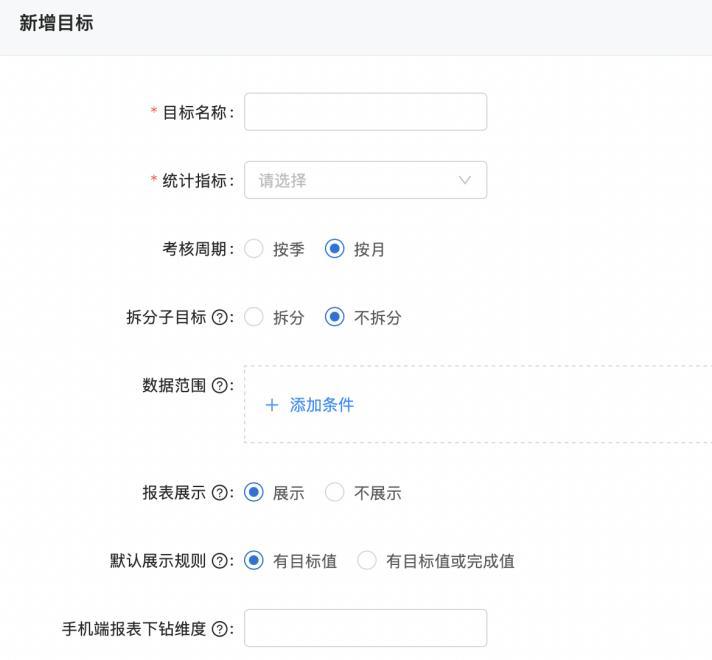The width and height of the screenshot is (712, 660).
Task: Select the 按季 radio option
Action: (254, 249)
